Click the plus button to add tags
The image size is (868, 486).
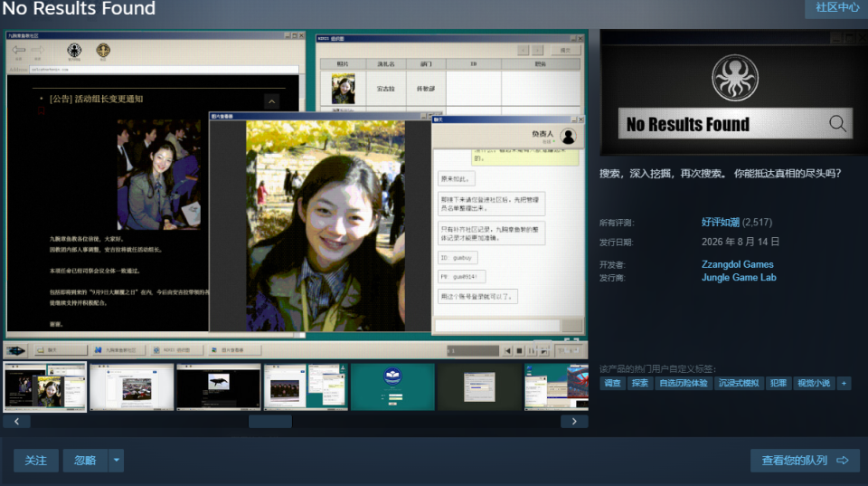coord(844,383)
